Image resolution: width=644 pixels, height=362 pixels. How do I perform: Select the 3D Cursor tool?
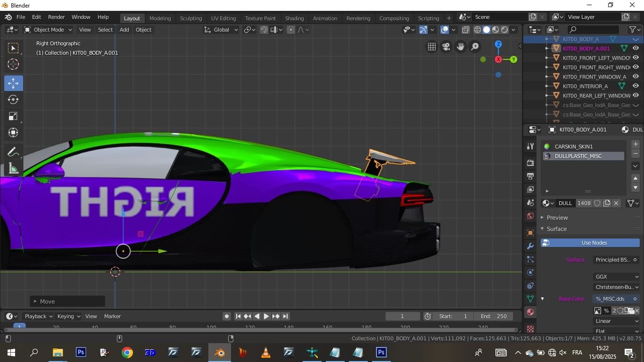tap(13, 65)
